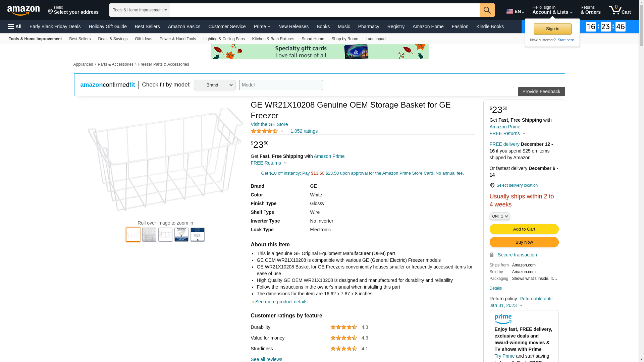Viewport: 644px width, 362px height.
Task: Click the delivery location pin icon
Action: pos(492,185)
